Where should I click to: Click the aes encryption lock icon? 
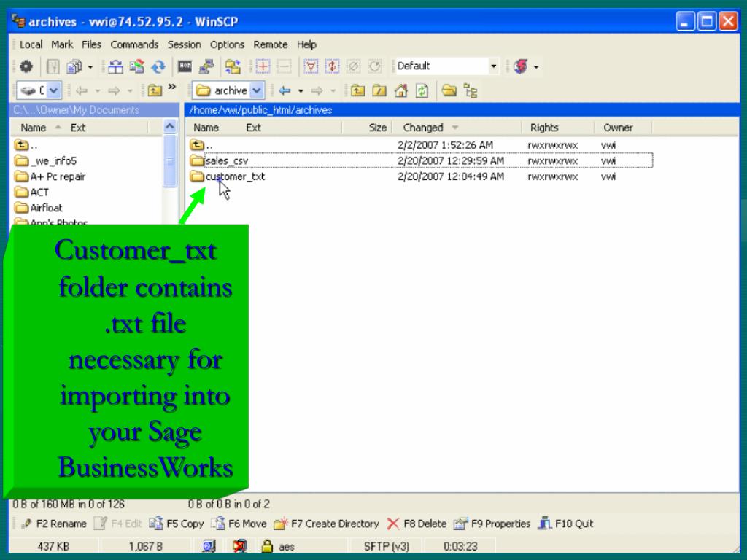coord(267,545)
